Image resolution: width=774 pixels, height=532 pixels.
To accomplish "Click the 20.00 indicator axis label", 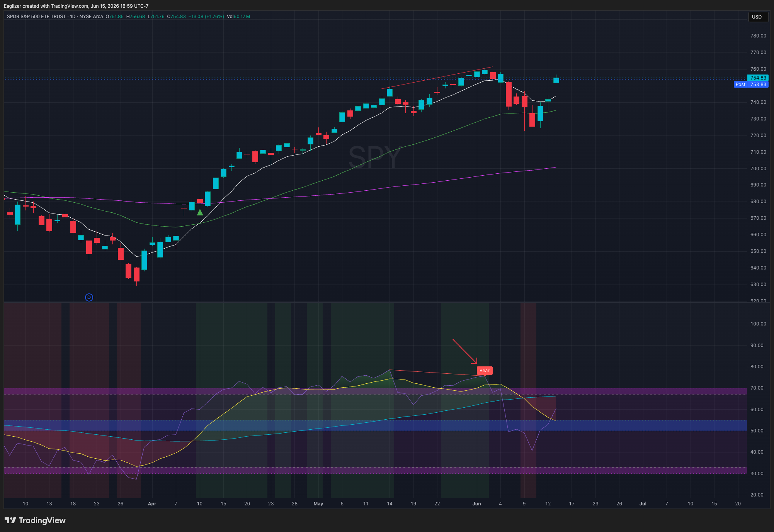I will click(x=757, y=495).
